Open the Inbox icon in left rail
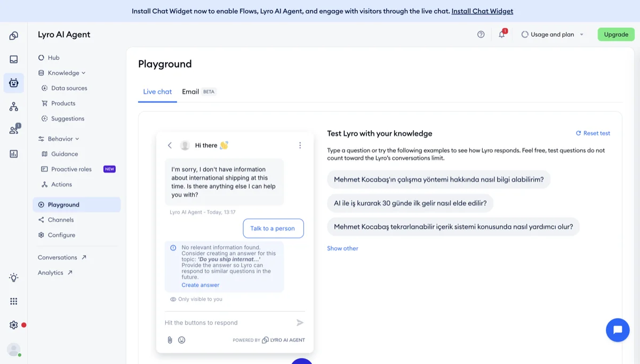This screenshot has width=640, height=364. click(13, 60)
